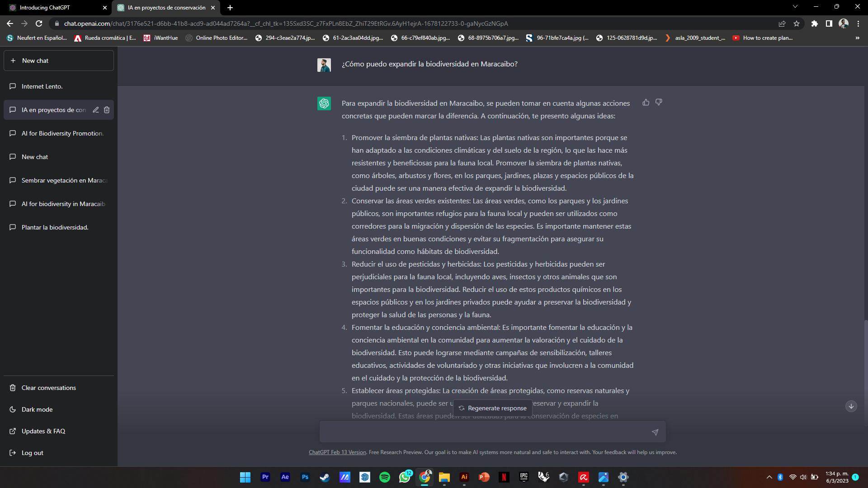Select the IA en proyectos de conservación tab
Image resolution: width=868 pixels, height=488 pixels.
pyautogui.click(x=166, y=8)
